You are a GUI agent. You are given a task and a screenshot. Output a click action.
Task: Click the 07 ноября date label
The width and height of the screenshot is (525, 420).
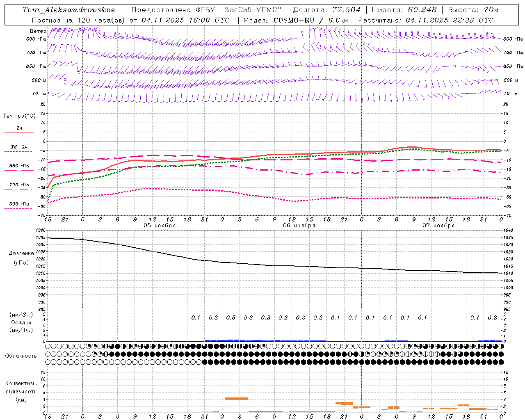[x=438, y=226]
